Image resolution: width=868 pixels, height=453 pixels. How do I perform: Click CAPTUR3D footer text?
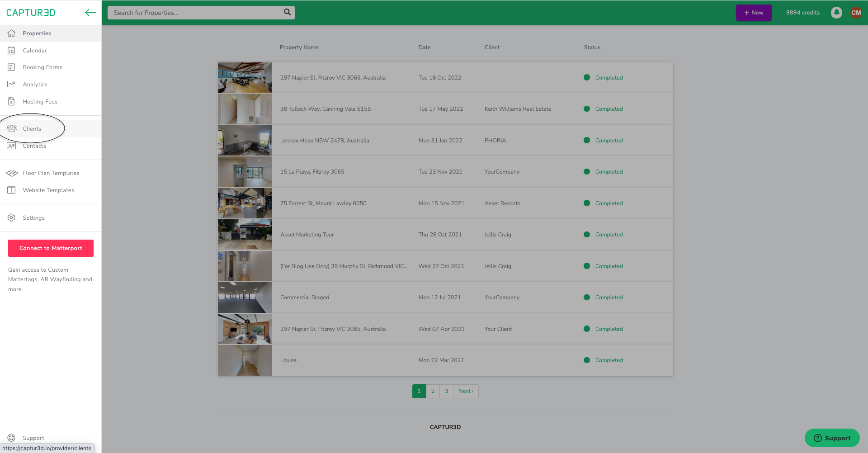pyautogui.click(x=445, y=427)
